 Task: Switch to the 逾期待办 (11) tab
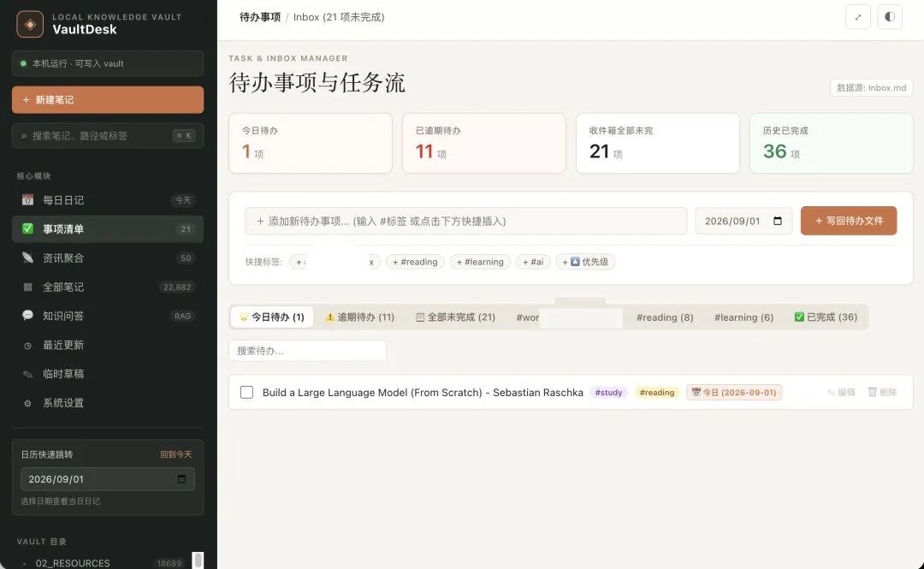tap(360, 317)
